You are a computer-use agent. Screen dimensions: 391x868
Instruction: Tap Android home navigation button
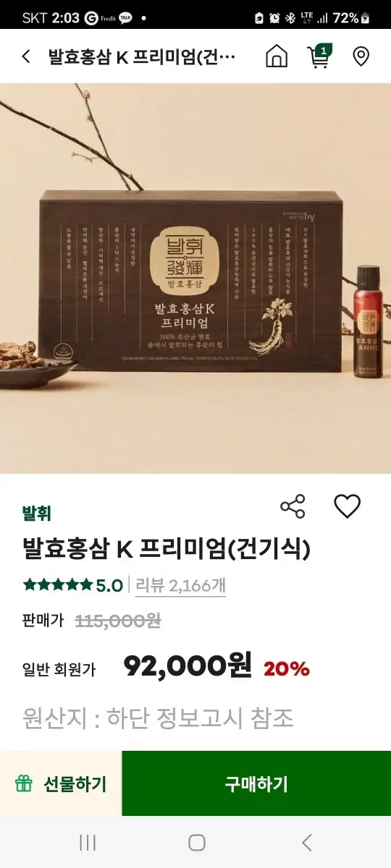point(196,842)
